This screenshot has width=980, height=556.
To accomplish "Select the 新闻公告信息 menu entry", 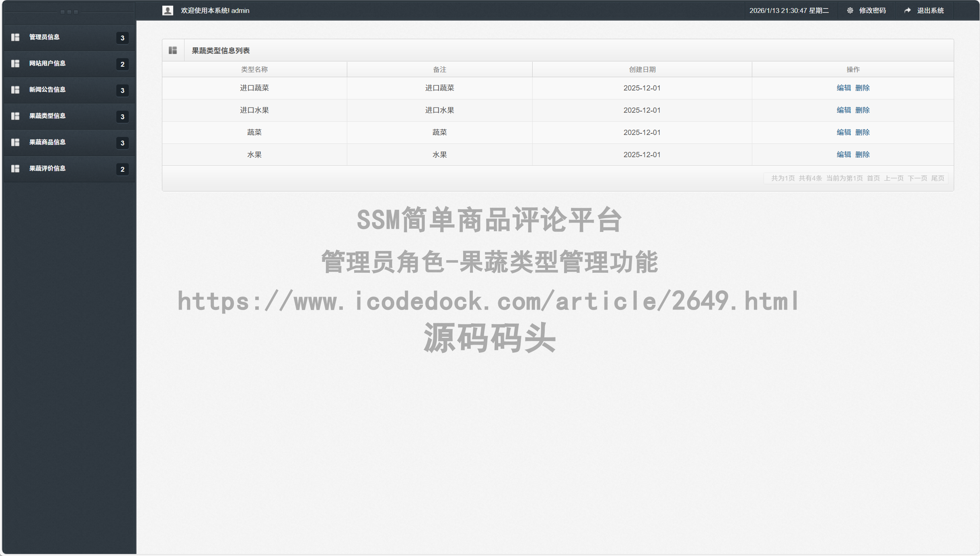I will (x=47, y=90).
